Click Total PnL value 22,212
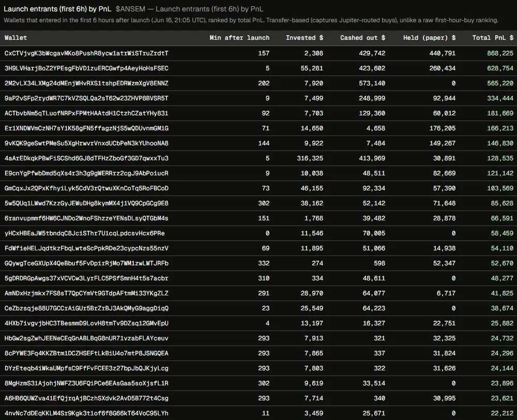 click(x=502, y=413)
